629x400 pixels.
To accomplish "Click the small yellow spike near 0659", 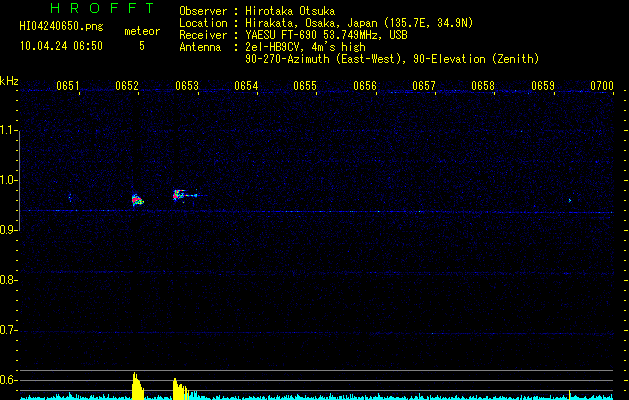I will 570,394.
